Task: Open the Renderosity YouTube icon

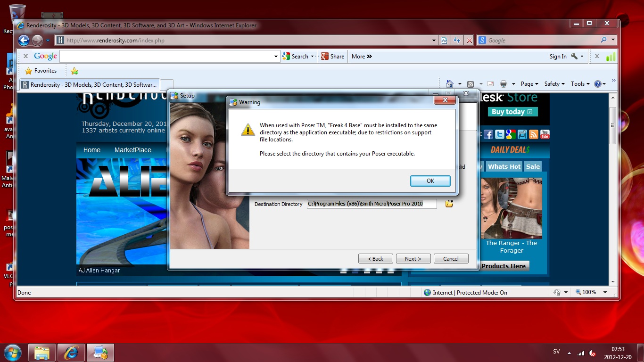Action: [x=545, y=134]
